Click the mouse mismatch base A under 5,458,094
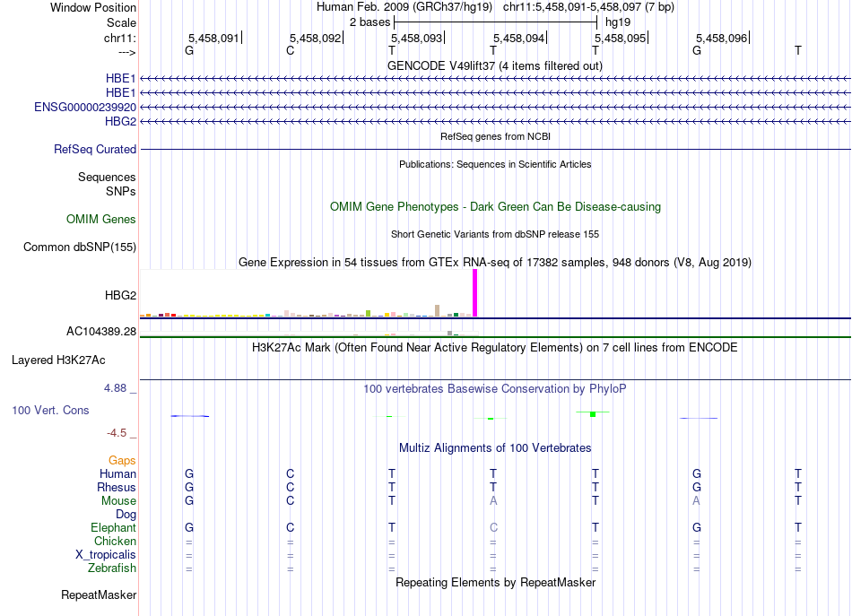This screenshot has width=852, height=616. tap(493, 501)
